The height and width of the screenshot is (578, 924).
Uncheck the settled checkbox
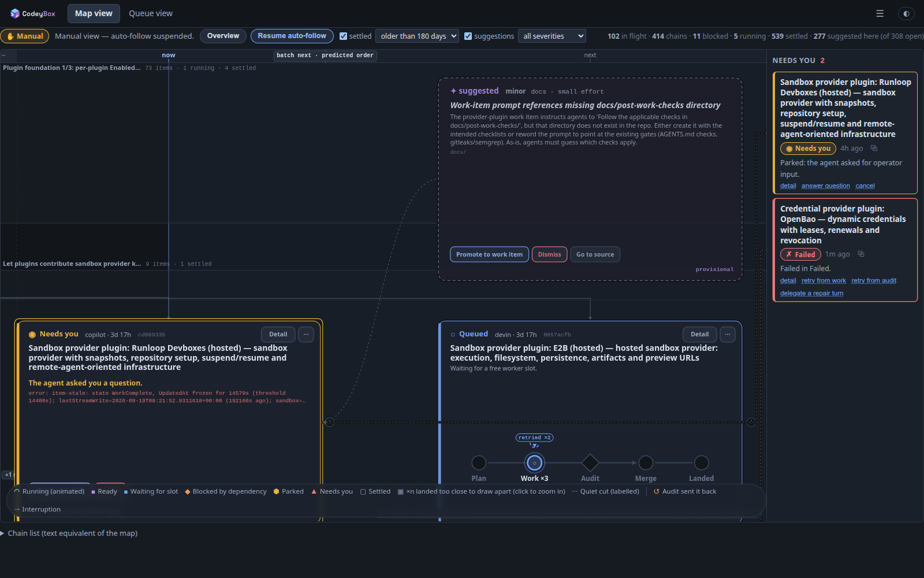(x=343, y=36)
